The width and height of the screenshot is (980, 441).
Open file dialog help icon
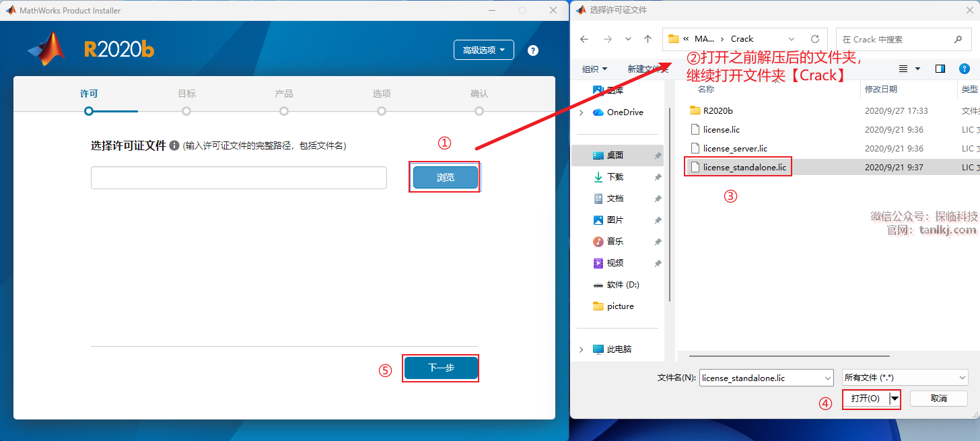pyautogui.click(x=964, y=69)
